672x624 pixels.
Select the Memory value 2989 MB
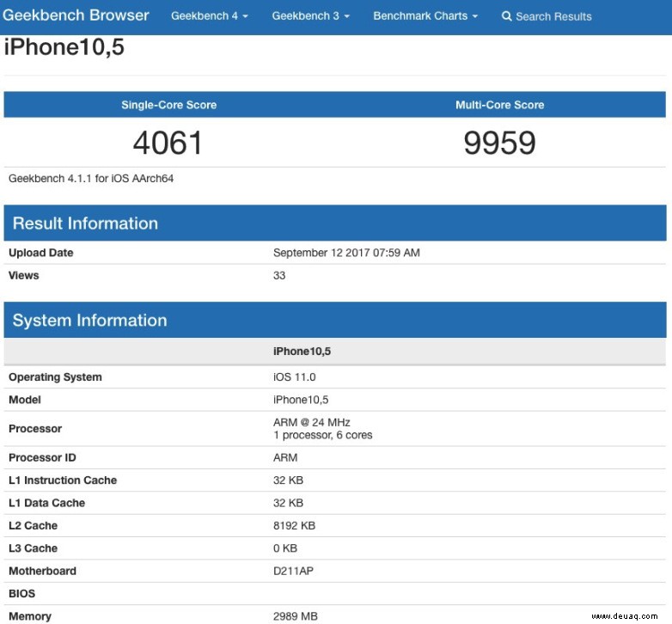click(296, 617)
